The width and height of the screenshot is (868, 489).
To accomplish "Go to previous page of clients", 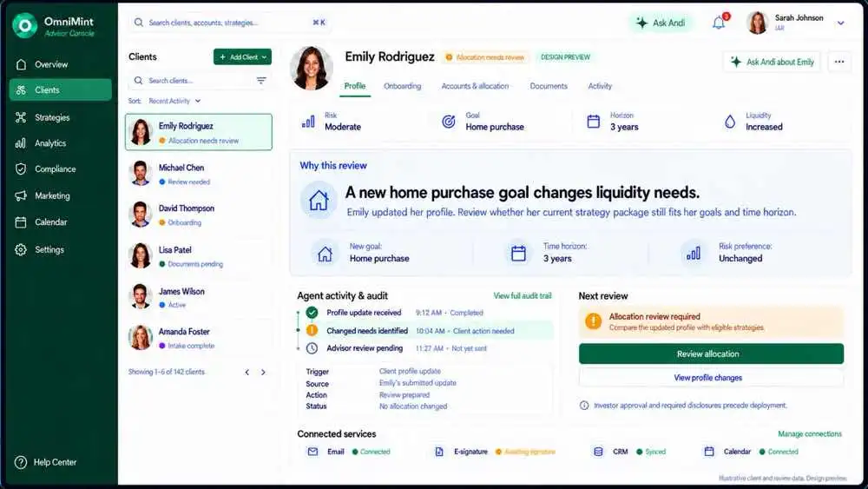I will click(x=247, y=372).
